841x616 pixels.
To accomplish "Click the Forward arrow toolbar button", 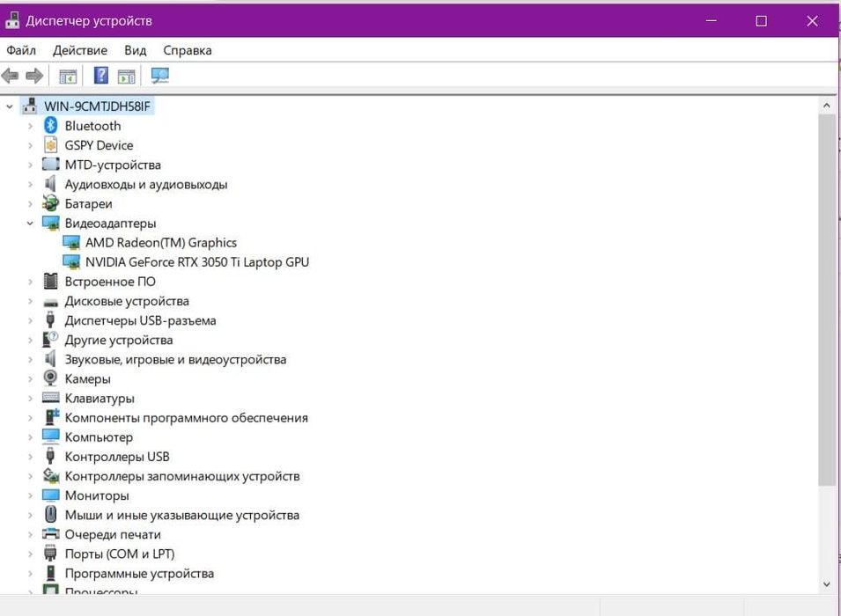I will tap(34, 76).
